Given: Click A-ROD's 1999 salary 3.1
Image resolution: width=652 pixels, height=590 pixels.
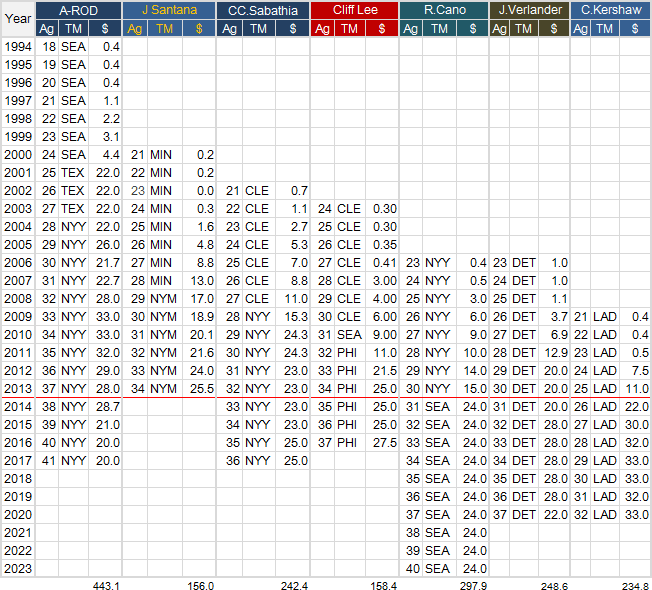Looking at the screenshot, I should pyautogui.click(x=106, y=136).
